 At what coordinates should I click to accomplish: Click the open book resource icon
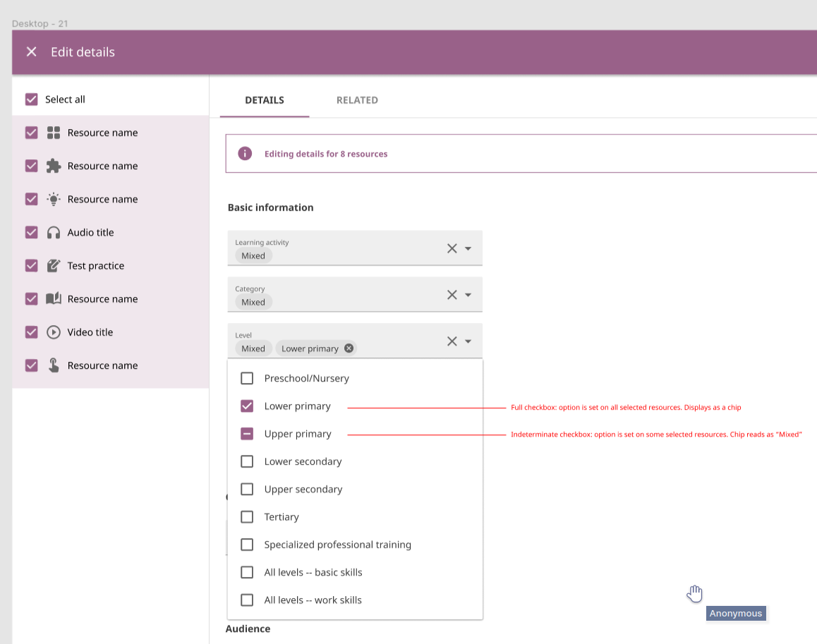point(54,298)
